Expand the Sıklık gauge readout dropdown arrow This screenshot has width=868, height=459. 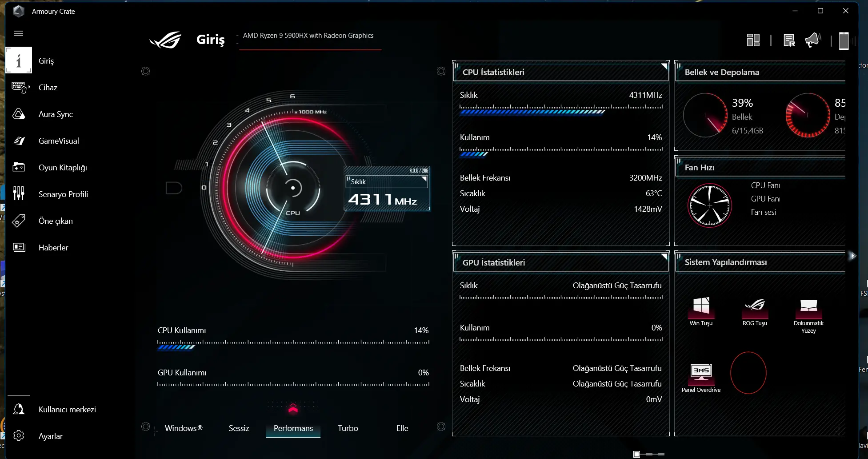coord(424,180)
